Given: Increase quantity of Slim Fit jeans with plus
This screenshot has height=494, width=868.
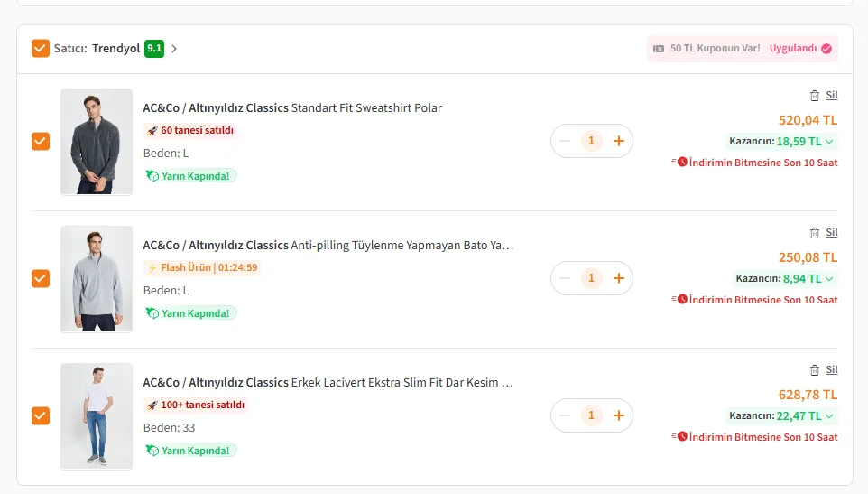Looking at the screenshot, I should pyautogui.click(x=619, y=416).
